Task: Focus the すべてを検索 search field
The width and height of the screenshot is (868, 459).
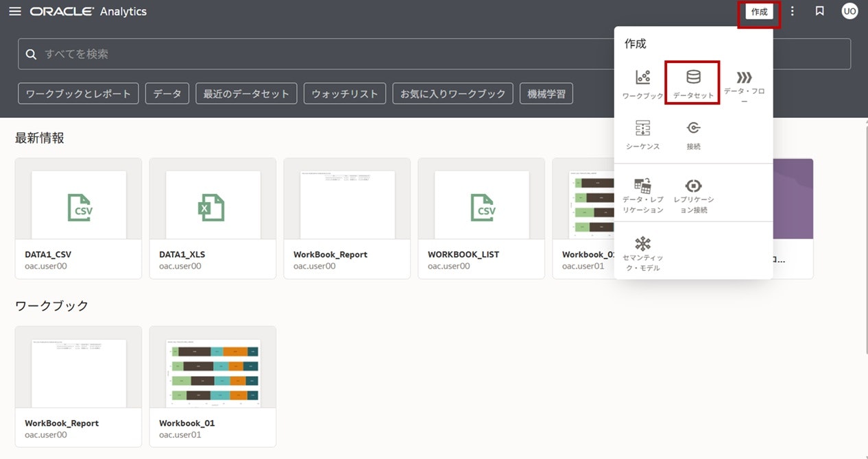Action: [x=434, y=54]
